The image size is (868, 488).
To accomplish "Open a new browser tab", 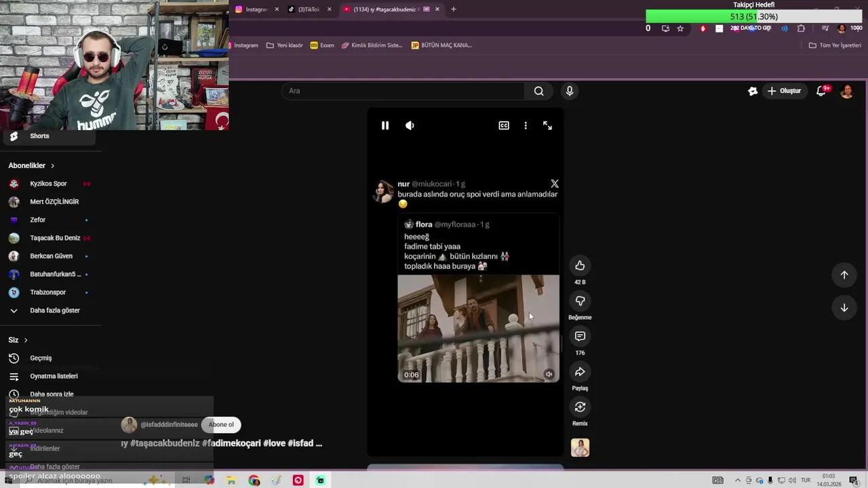I will [x=454, y=9].
